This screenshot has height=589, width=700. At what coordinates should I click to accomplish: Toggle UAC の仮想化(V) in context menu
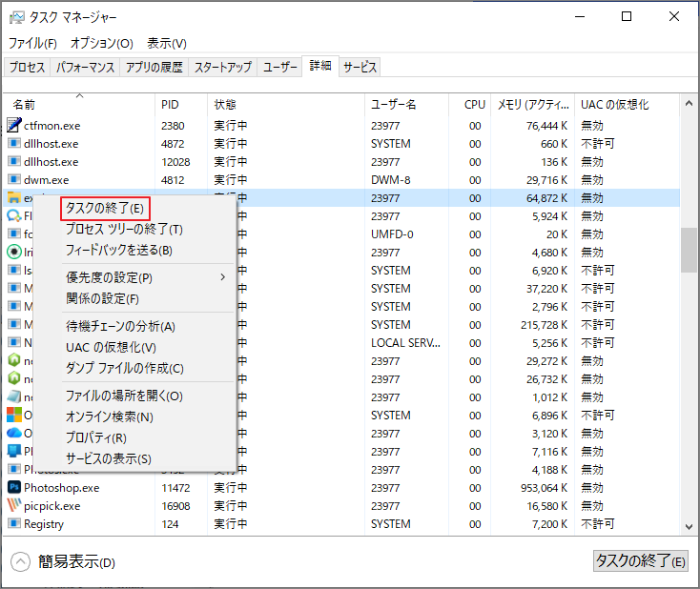tap(112, 348)
